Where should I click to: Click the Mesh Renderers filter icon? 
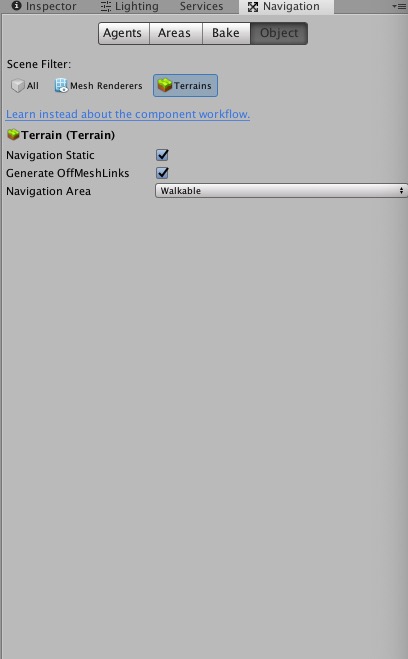coord(61,85)
